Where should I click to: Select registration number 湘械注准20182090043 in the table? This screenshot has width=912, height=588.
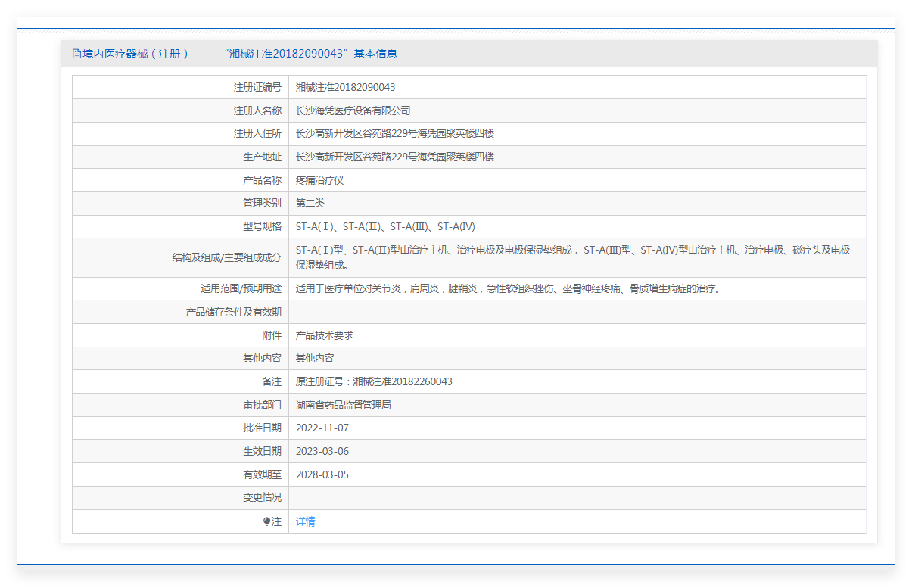coord(346,87)
